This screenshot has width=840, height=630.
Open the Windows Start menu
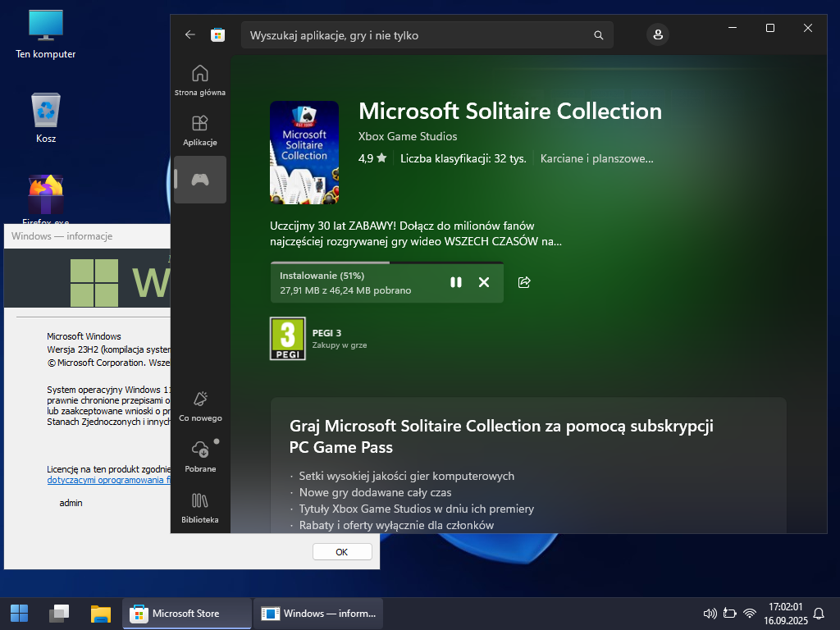click(19, 613)
